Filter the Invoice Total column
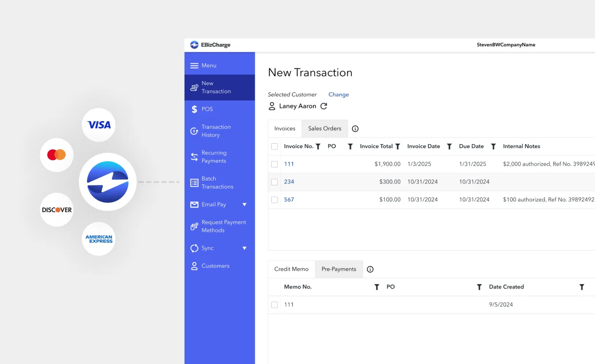The image size is (595, 364). pos(397,146)
